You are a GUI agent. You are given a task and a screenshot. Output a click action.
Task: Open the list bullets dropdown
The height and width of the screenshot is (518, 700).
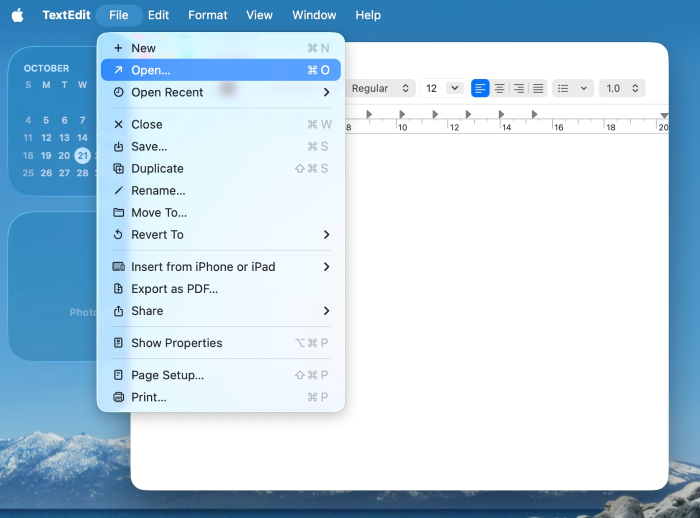[572, 88]
